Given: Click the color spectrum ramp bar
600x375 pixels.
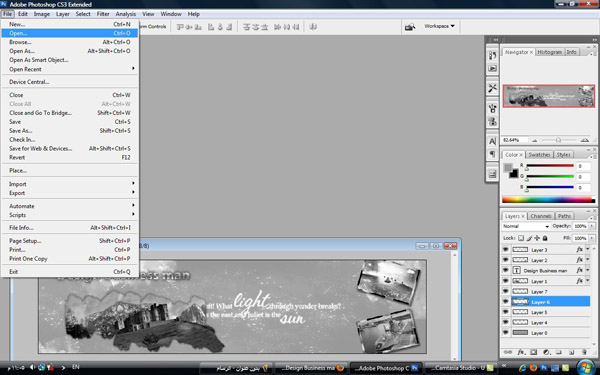Looking at the screenshot, I should coord(548,199).
